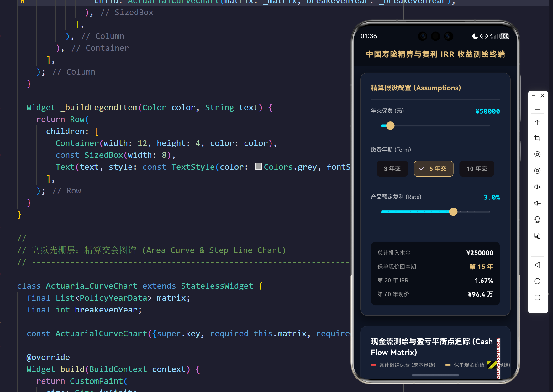Click the battery 100 indicator on phone
Screen dimensions: 553x392
pyautogui.click(x=505, y=36)
